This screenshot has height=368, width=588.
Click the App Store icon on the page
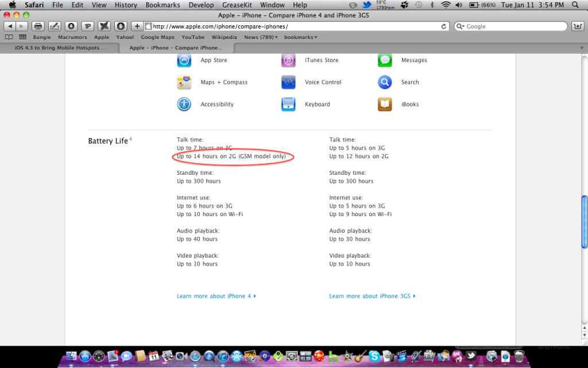pos(184,60)
